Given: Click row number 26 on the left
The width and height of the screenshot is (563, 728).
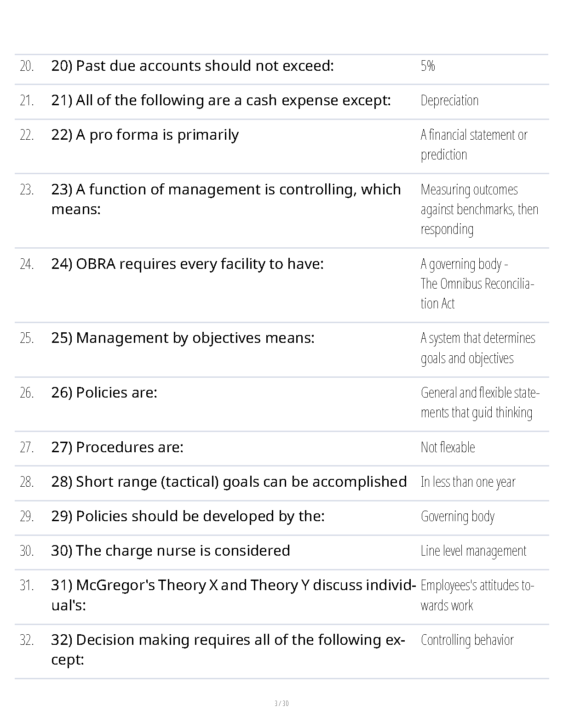Looking at the screenshot, I should 27,393.
